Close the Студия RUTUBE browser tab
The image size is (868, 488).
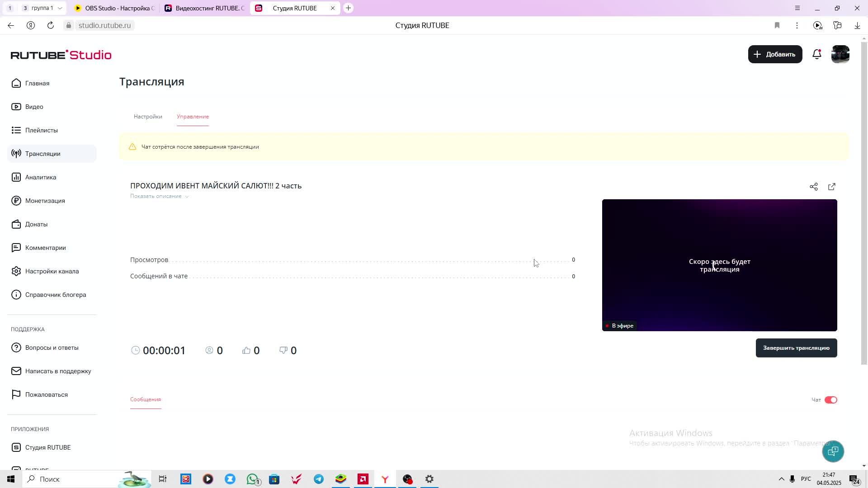(x=333, y=8)
